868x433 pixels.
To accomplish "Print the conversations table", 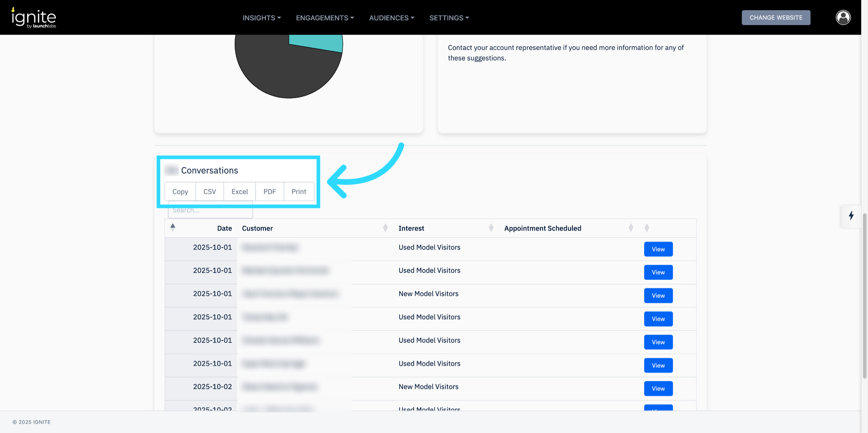I will [x=299, y=191].
